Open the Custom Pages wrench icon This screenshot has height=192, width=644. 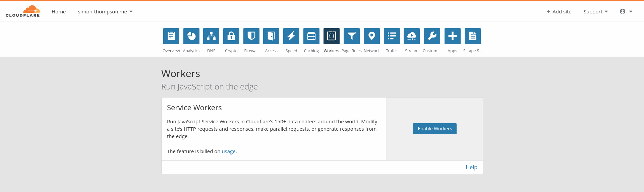[x=432, y=36]
